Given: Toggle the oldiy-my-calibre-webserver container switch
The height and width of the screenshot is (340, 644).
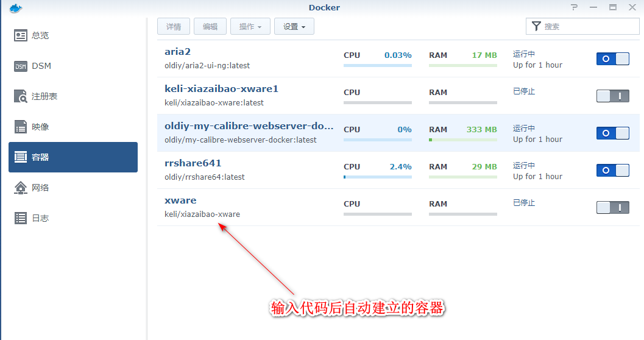Looking at the screenshot, I should click(613, 133).
